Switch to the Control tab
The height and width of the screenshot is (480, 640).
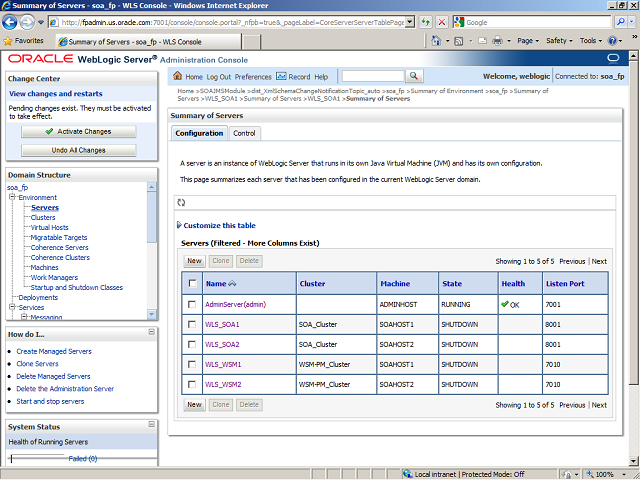(x=244, y=133)
